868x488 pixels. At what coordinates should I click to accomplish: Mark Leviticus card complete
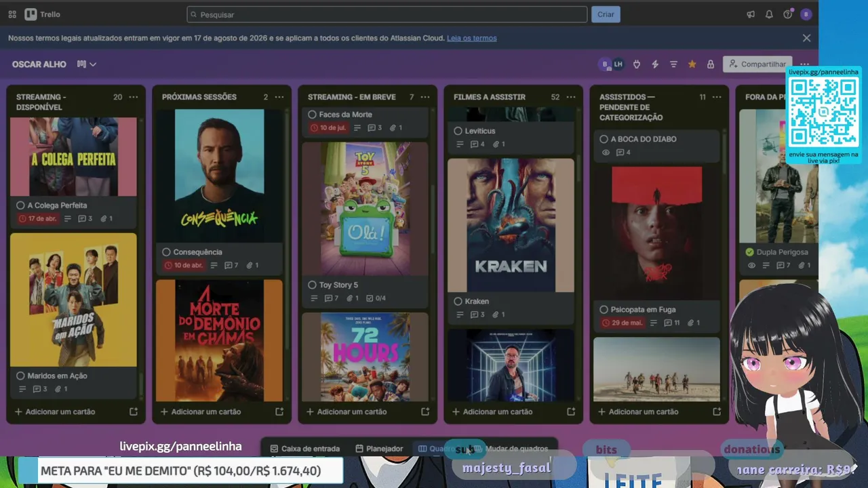(x=458, y=131)
